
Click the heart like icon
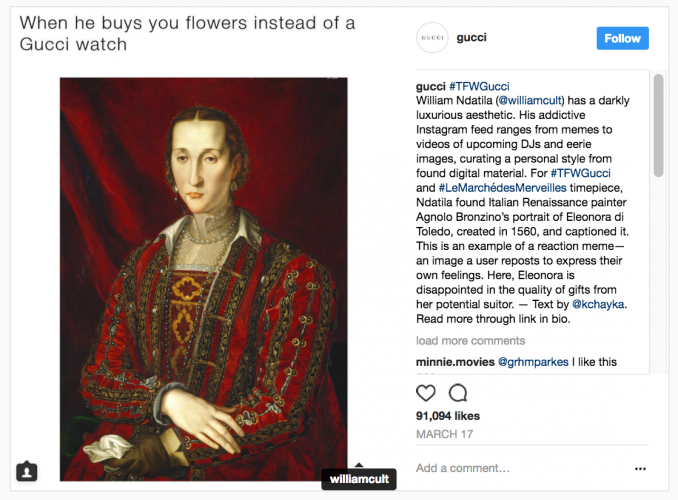point(425,393)
